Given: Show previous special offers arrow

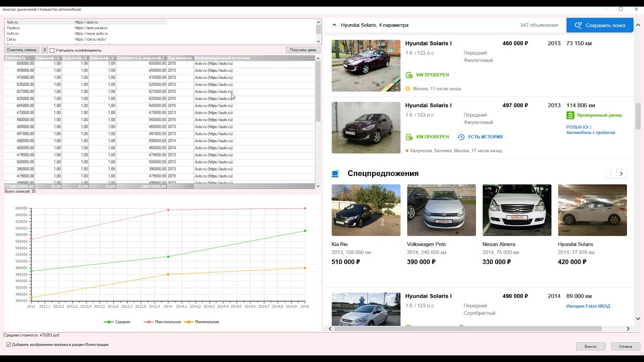Looking at the screenshot, I should point(611,173).
